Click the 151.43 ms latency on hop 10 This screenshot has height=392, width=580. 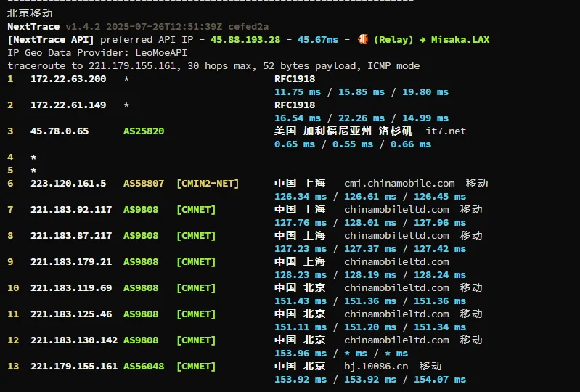pos(301,301)
